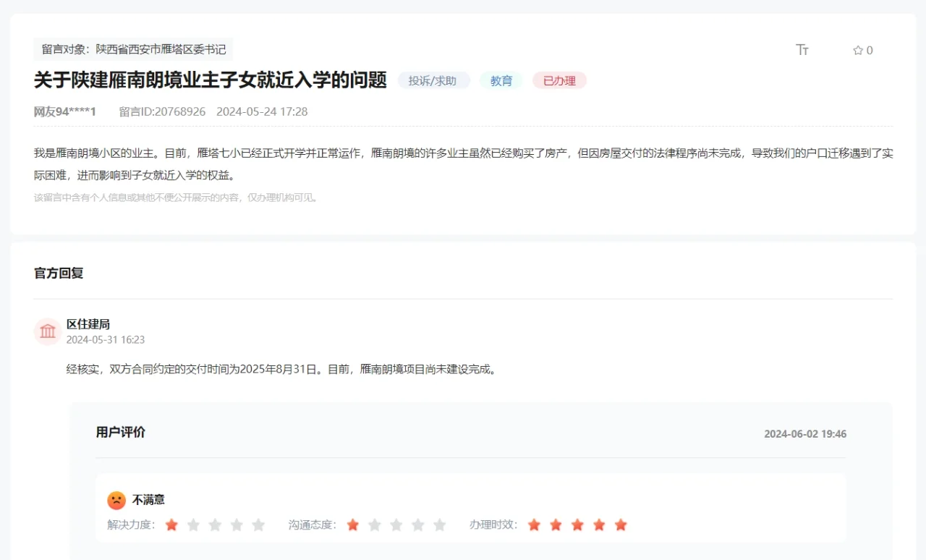Click the reply date 2024-05-31 16:23
The width and height of the screenshot is (926, 560).
106,340
